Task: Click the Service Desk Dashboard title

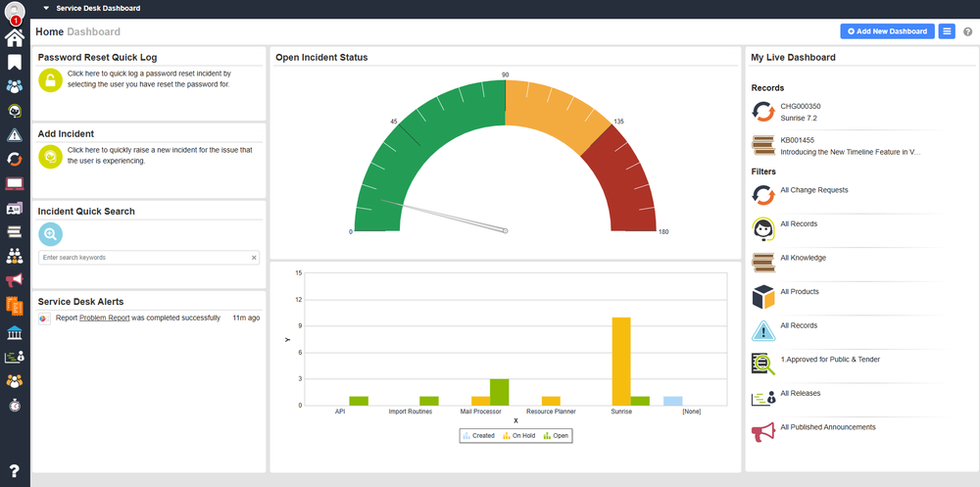Action: (x=98, y=9)
